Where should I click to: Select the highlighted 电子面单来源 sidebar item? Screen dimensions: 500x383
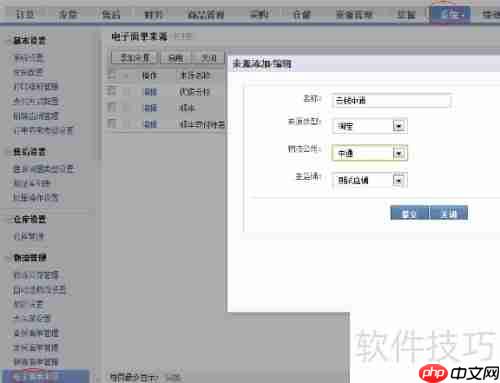(x=45, y=376)
